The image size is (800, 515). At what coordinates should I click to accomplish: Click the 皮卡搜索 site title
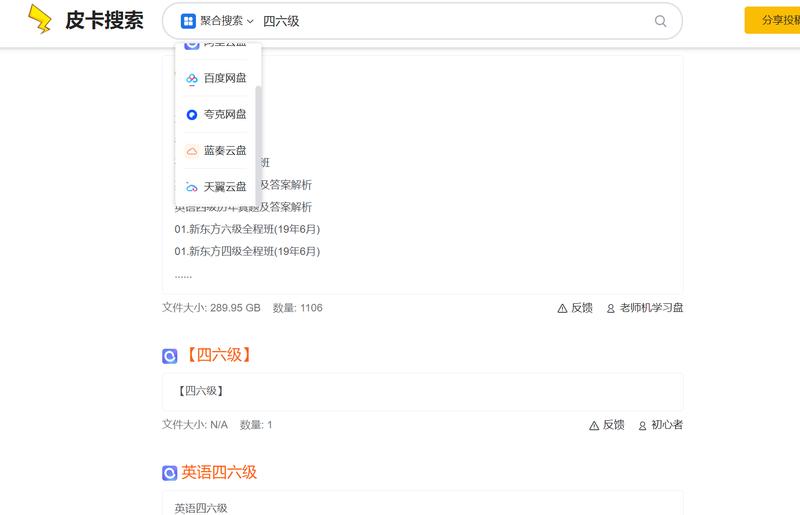coord(104,20)
